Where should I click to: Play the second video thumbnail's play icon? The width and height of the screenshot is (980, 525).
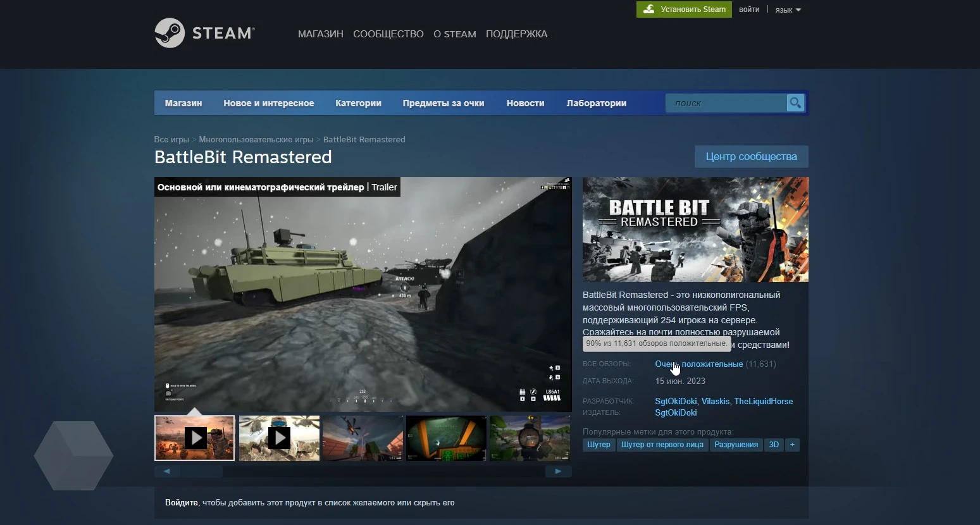point(278,438)
